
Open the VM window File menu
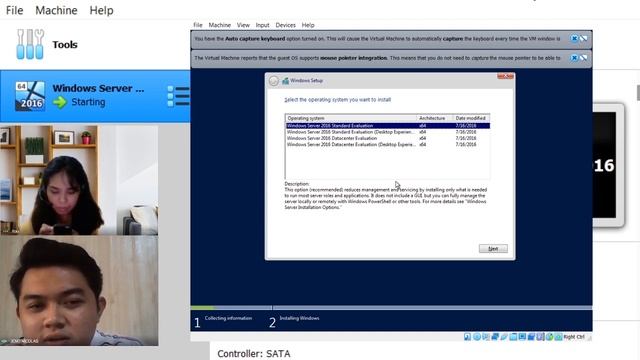click(x=198, y=25)
